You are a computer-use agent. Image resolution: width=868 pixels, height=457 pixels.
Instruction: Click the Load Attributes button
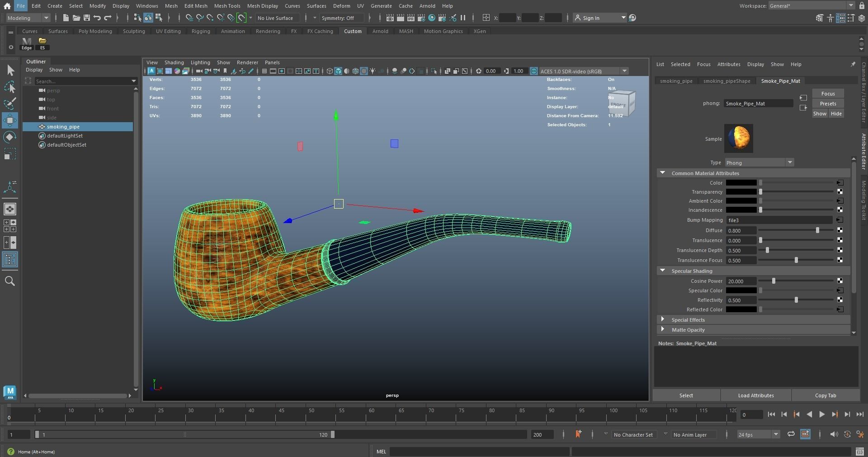tap(756, 395)
